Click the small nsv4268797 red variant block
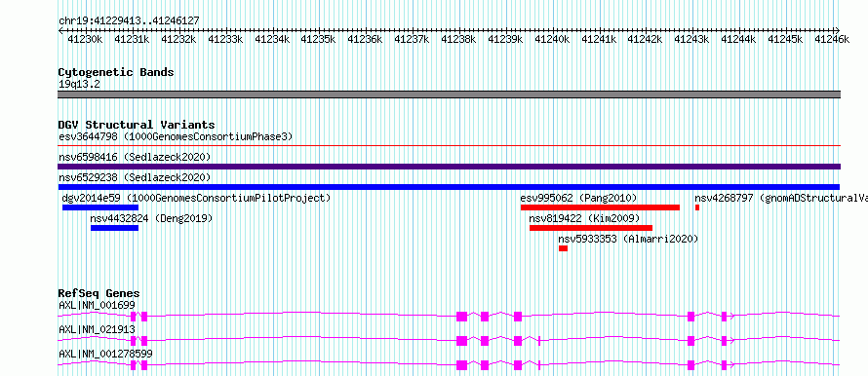The image size is (868, 376). pos(697,207)
